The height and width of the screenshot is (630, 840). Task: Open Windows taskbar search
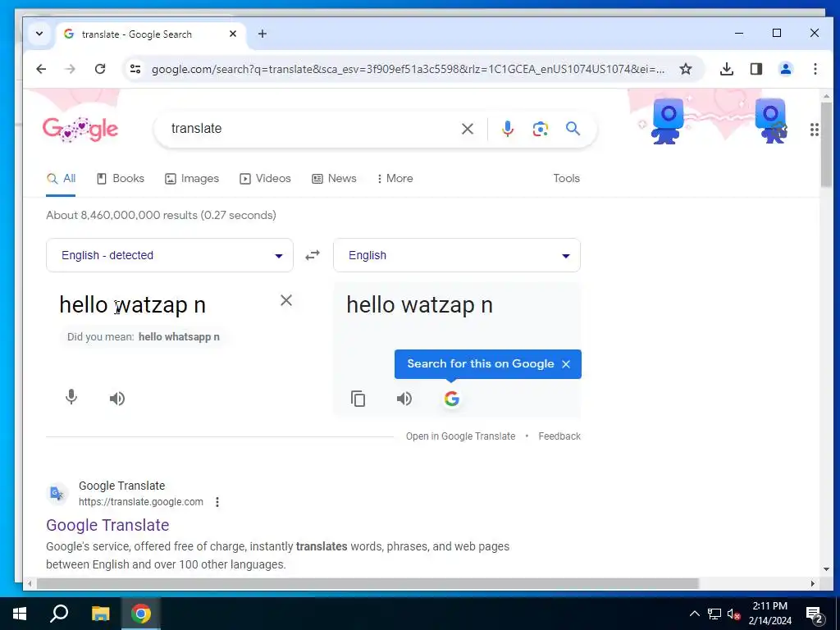[x=59, y=614]
